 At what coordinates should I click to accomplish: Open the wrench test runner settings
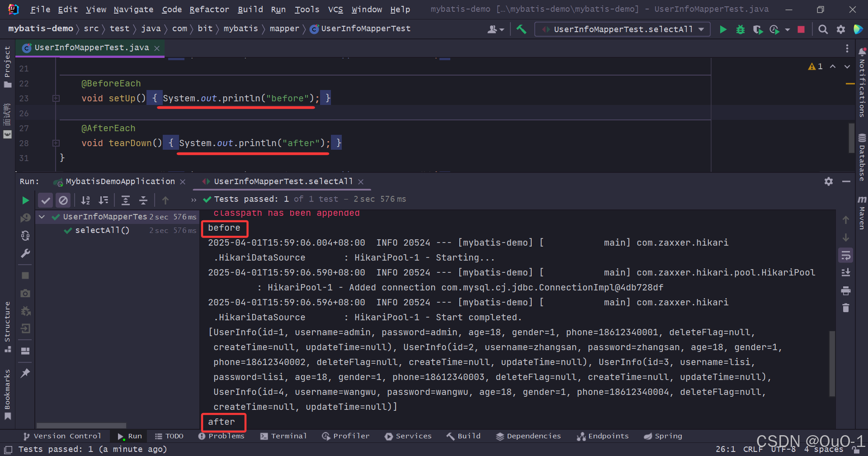tap(25, 253)
